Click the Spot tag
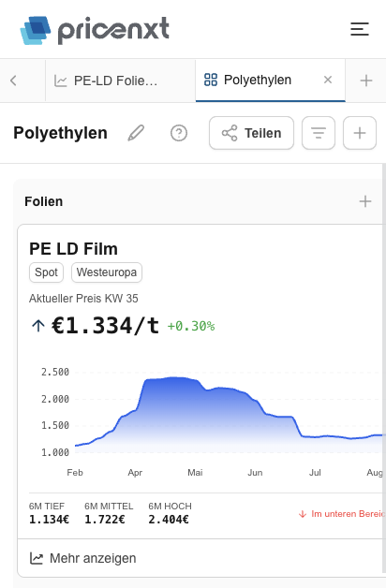Screen dimensions: 386x588 coord(46,272)
